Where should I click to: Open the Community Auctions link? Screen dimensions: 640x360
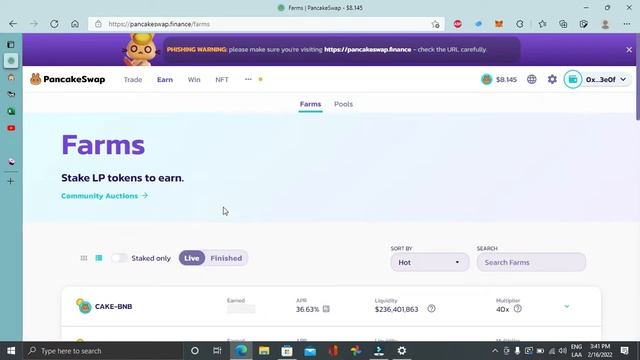click(104, 196)
